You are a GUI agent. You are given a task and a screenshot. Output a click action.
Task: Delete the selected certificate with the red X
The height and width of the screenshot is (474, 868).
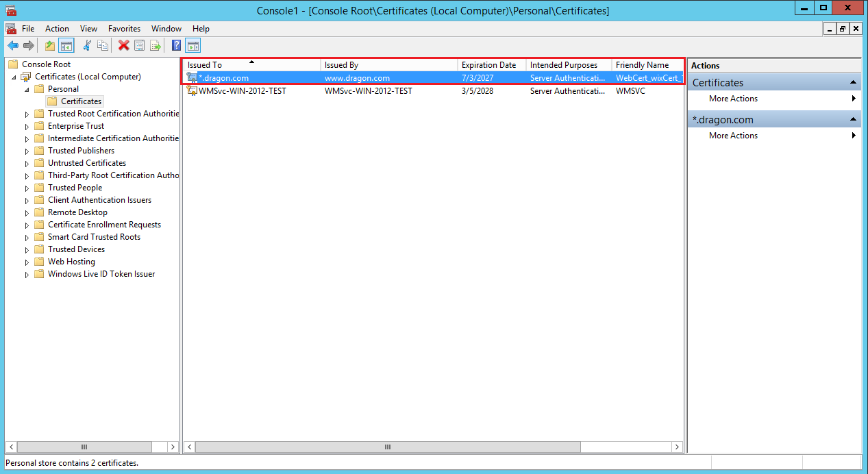[x=123, y=45]
